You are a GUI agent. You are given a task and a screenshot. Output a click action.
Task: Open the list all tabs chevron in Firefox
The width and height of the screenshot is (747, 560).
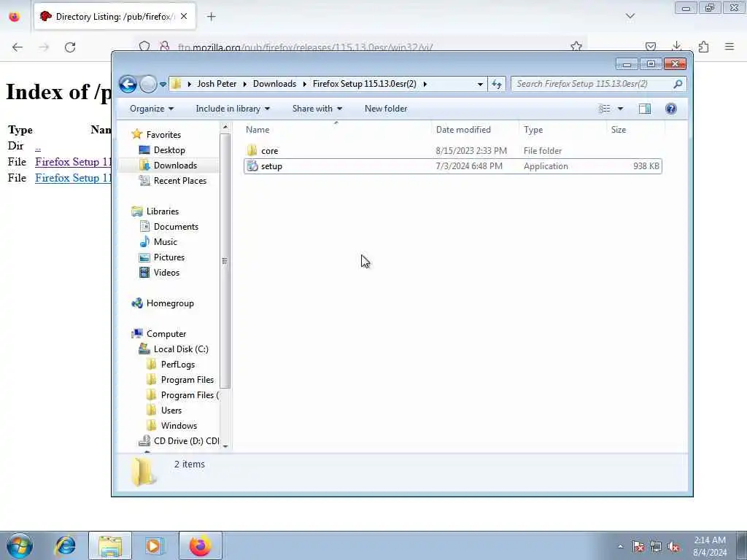(x=630, y=17)
